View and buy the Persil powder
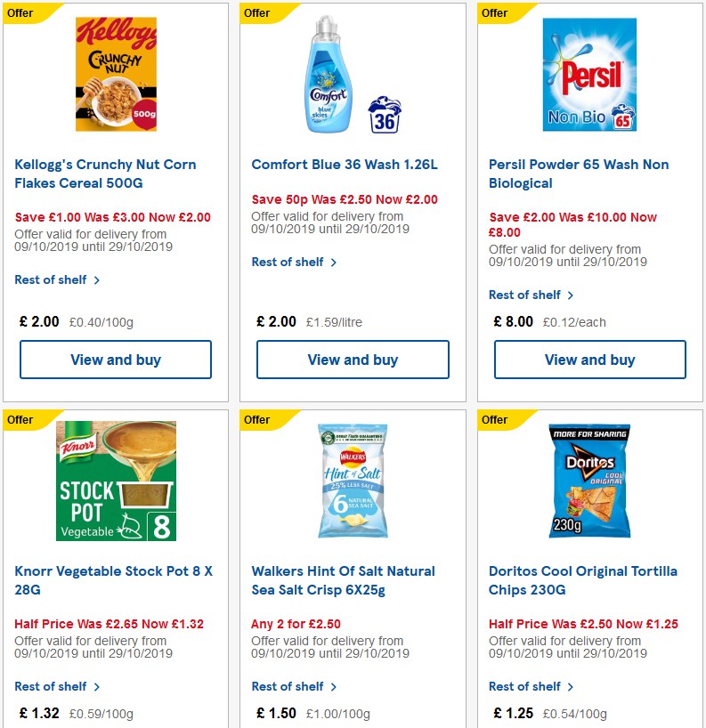This screenshot has width=706, height=728. (589, 360)
